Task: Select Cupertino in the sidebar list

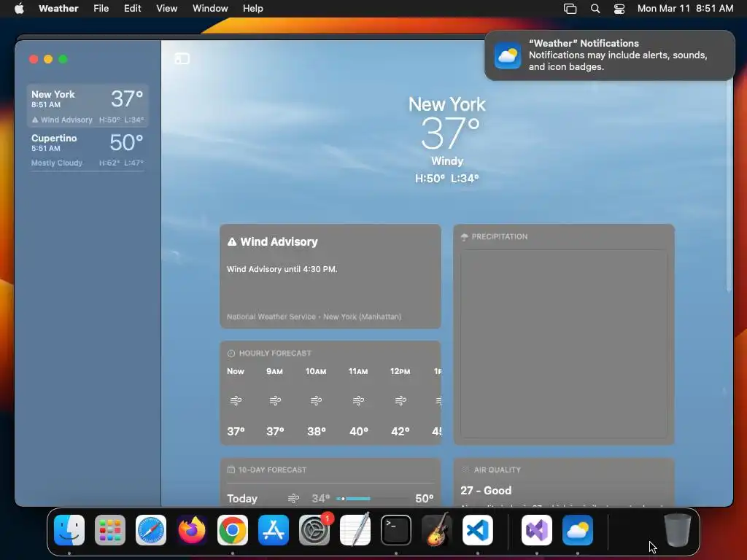Action: 88,149
